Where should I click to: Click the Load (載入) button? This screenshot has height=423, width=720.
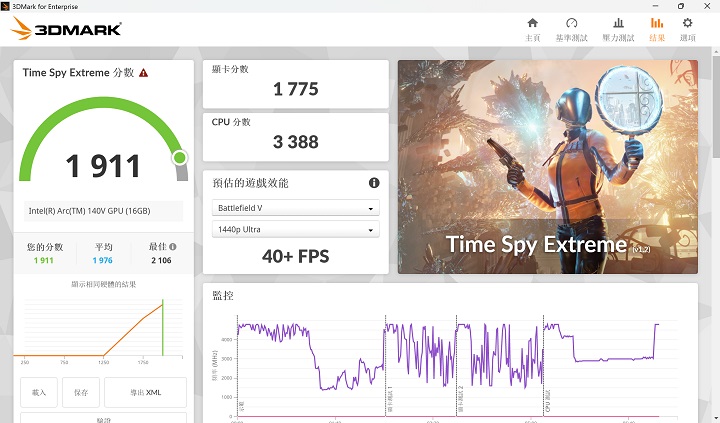tap(39, 392)
